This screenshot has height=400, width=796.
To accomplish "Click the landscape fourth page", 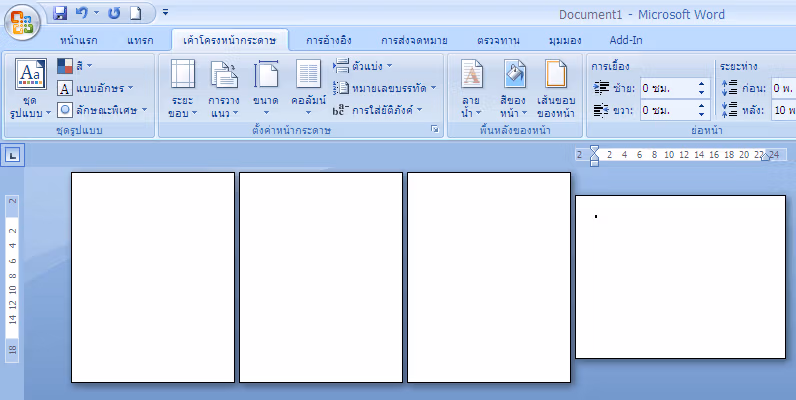I will [680, 277].
